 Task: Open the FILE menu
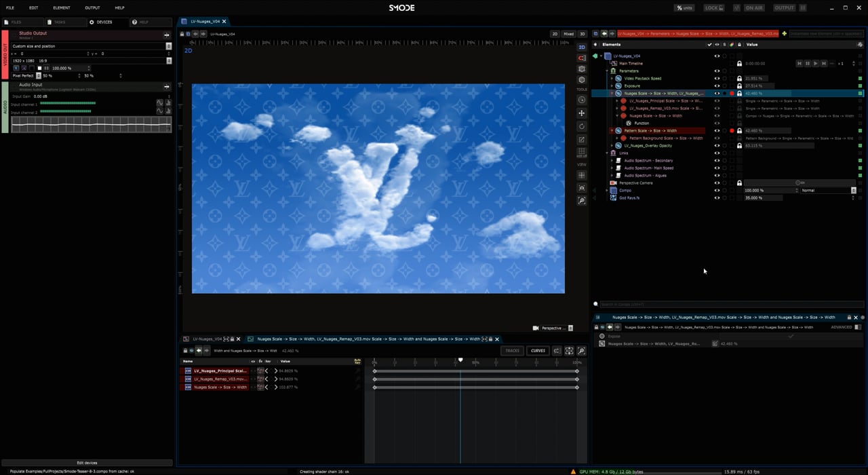click(10, 7)
